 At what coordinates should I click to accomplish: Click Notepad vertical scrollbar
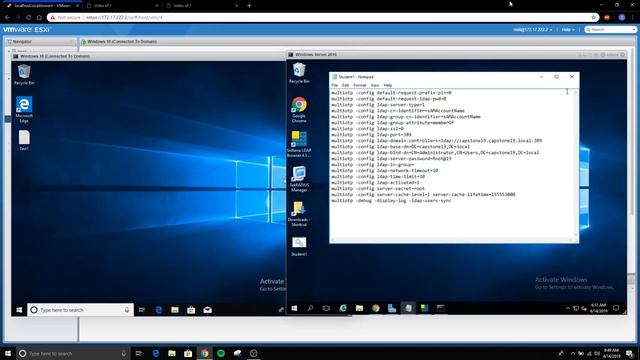(x=576, y=163)
